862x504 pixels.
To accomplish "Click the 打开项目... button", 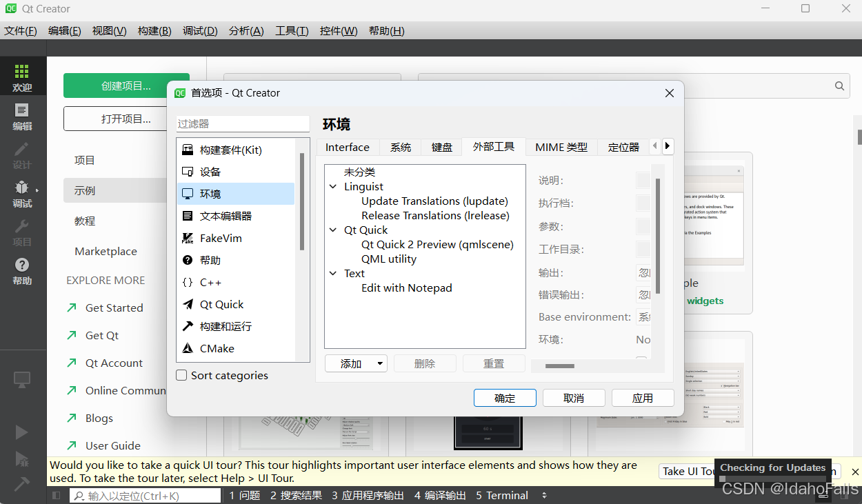I will [x=126, y=119].
